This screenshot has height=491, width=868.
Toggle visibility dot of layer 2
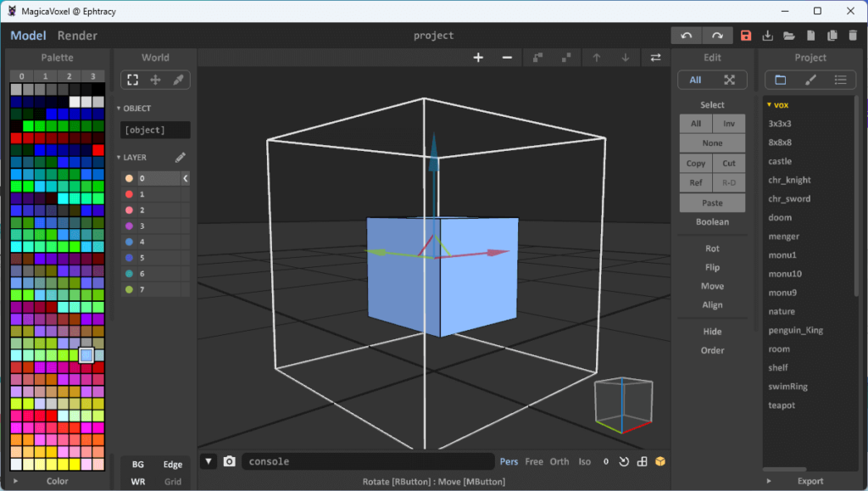(129, 209)
